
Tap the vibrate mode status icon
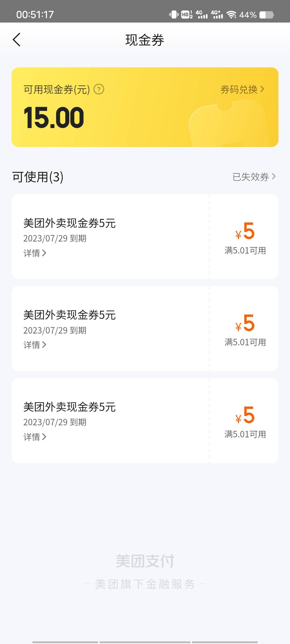tap(174, 14)
